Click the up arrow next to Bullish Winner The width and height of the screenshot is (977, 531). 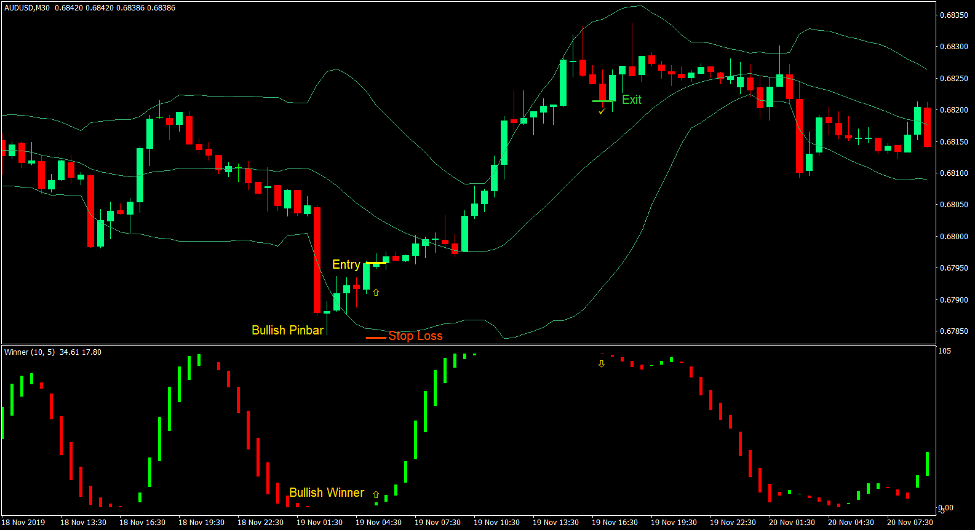pos(376,494)
